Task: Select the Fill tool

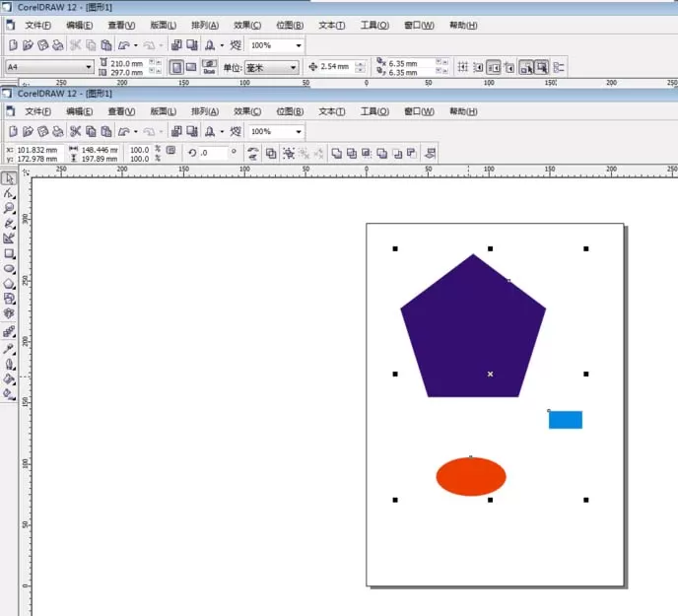Action: coord(9,379)
